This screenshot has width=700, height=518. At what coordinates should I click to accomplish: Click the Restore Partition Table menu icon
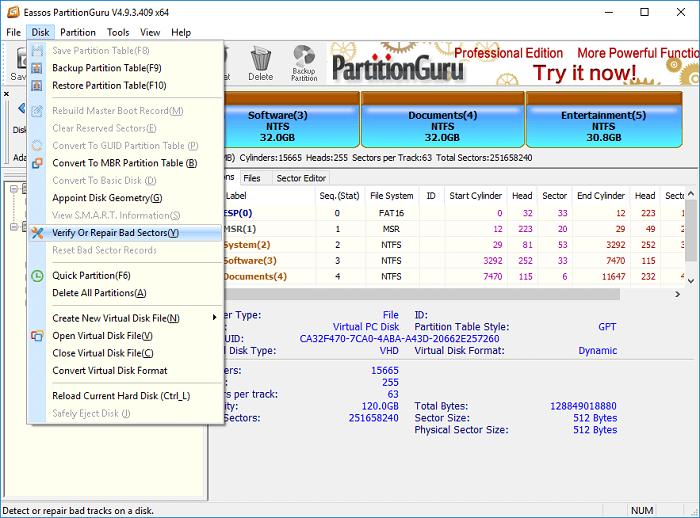(x=37, y=85)
